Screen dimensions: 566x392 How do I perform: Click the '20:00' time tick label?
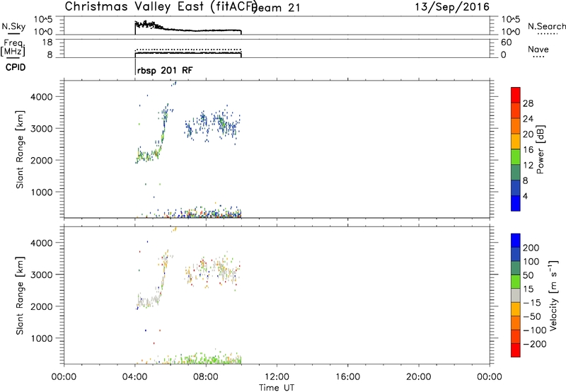tap(419, 377)
